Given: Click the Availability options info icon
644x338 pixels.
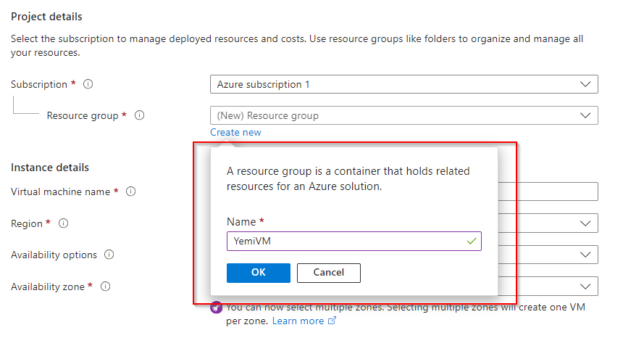Looking at the screenshot, I should 109,255.
